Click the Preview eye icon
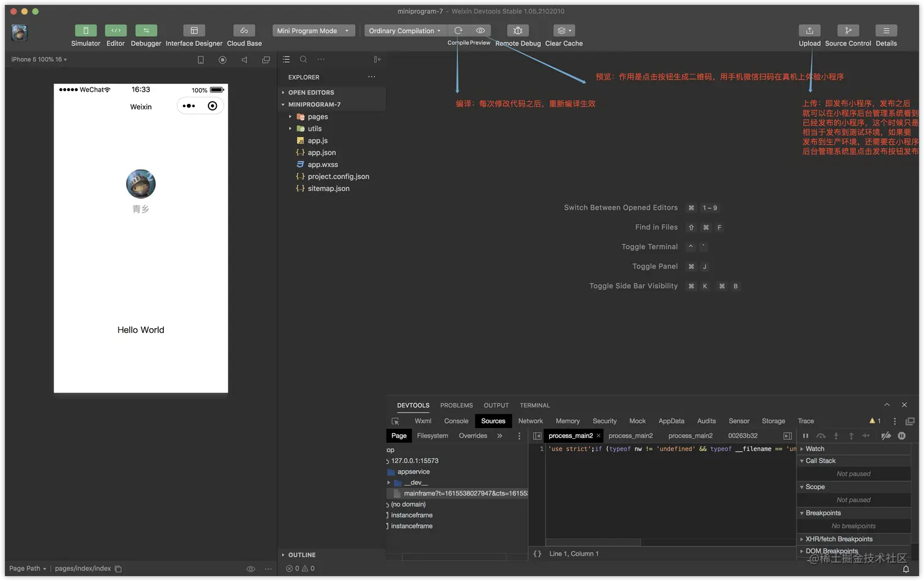The image size is (924, 581). point(480,31)
